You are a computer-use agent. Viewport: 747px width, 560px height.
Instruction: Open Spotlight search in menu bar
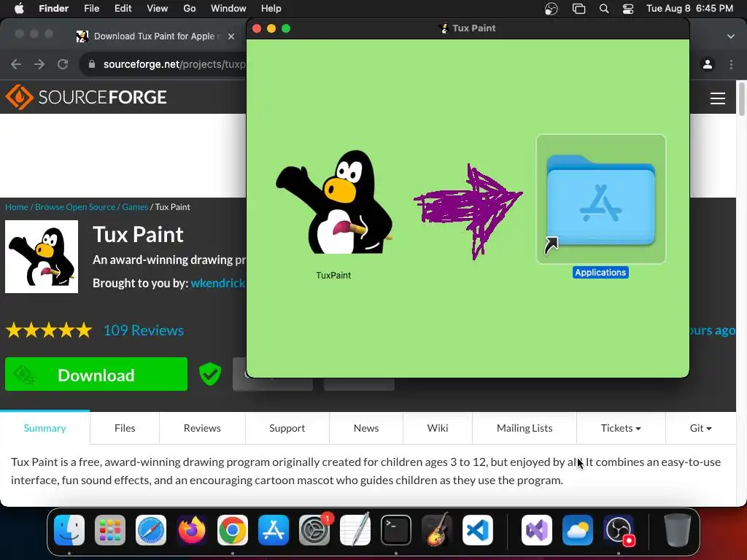pos(604,9)
